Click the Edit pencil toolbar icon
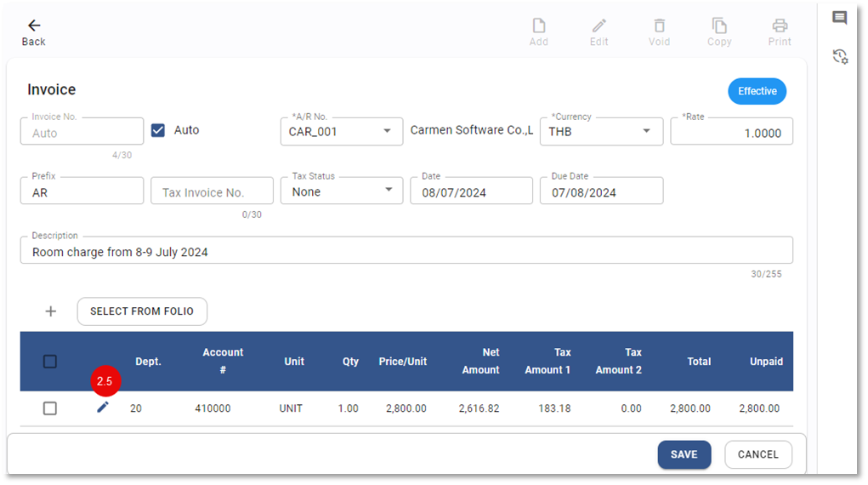The image size is (868, 485). click(599, 26)
